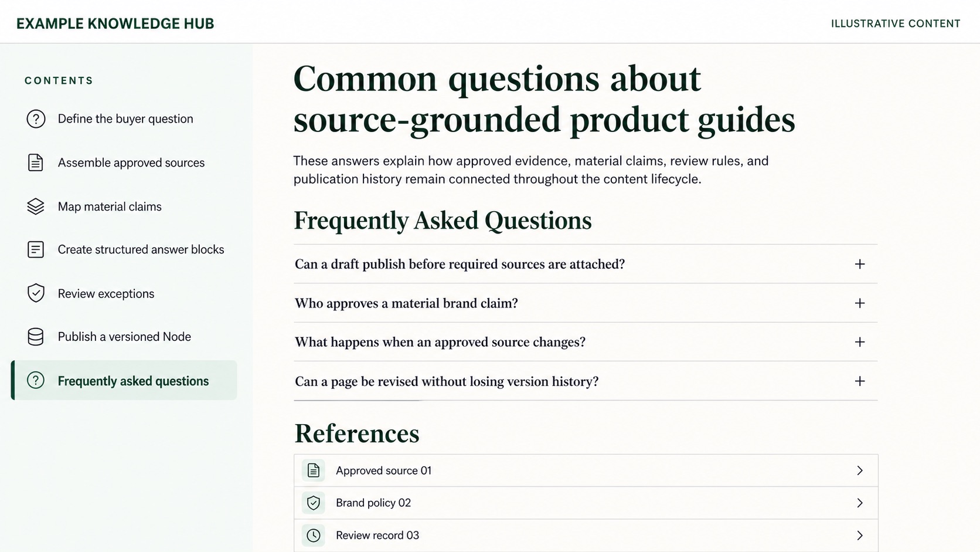980x552 pixels.
Task: Click Can a draft publish question text
Action: pyautogui.click(x=460, y=264)
